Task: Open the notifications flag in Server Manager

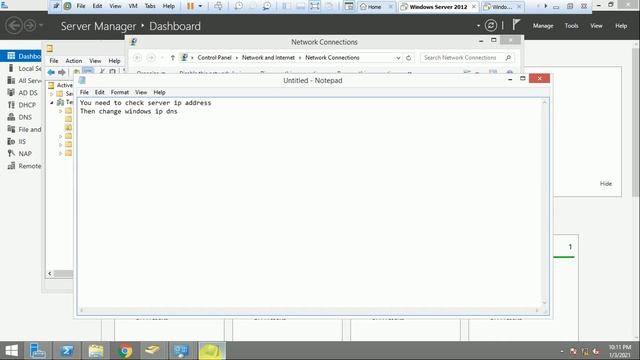Action: coord(516,24)
